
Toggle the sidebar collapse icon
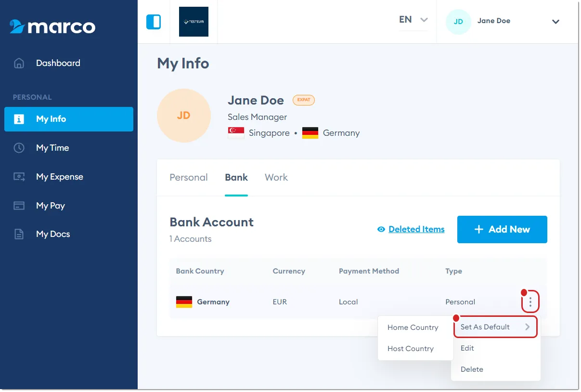coord(154,22)
